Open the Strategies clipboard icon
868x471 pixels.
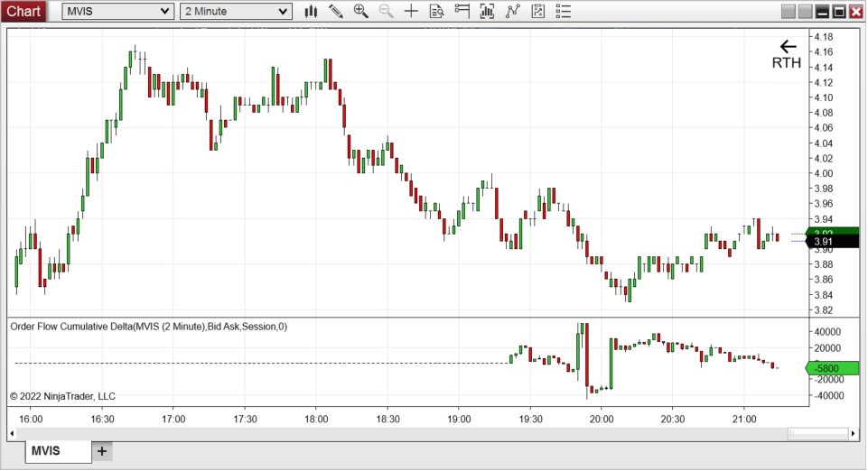point(538,11)
